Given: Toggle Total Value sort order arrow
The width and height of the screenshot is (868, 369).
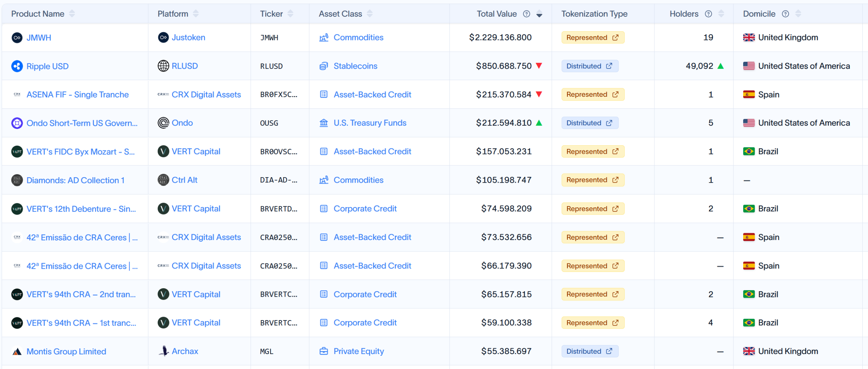Looking at the screenshot, I should point(539,14).
